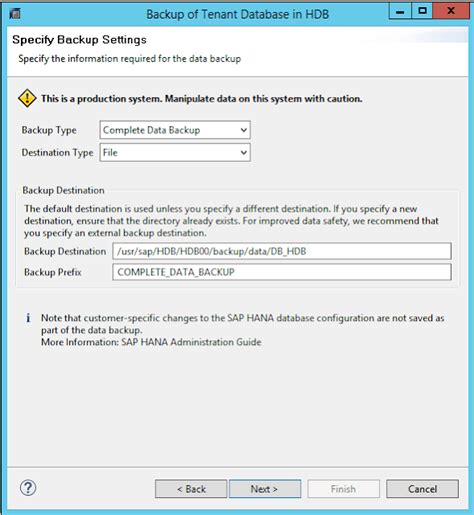Open the Destination Type dropdown
The height and width of the screenshot is (515, 474).
pyautogui.click(x=175, y=153)
